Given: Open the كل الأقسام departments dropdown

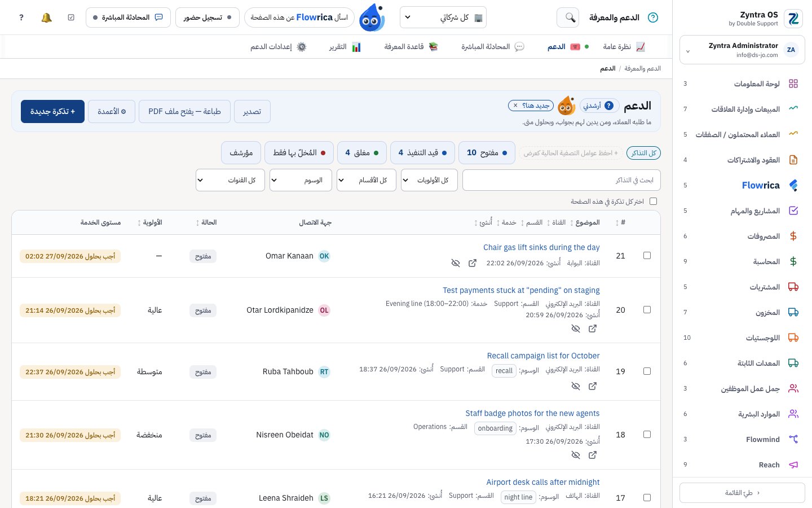Looking at the screenshot, I should 365,180.
